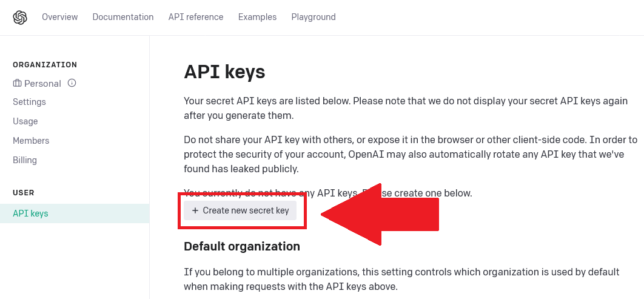
Task: Click the USER section label
Action: 24,193
